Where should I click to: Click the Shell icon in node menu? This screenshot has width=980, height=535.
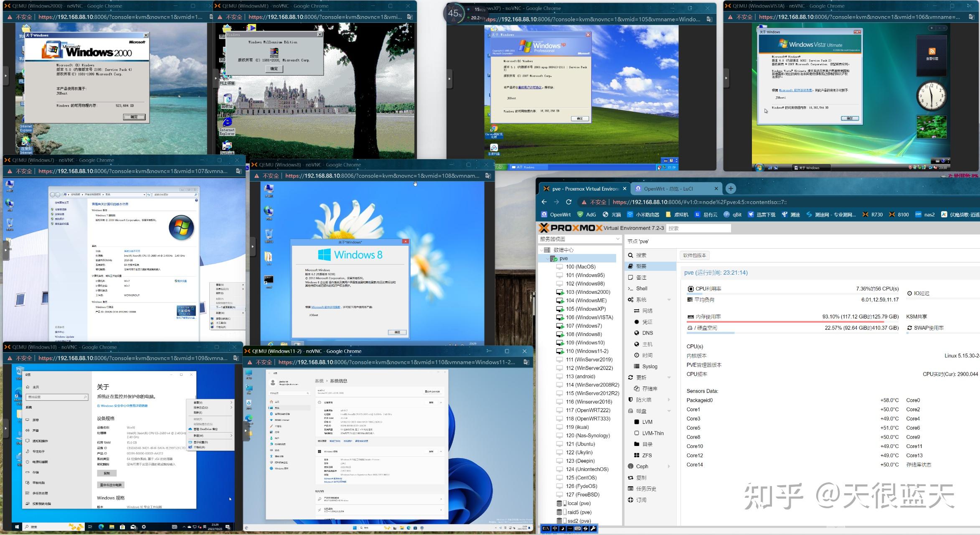(x=630, y=288)
